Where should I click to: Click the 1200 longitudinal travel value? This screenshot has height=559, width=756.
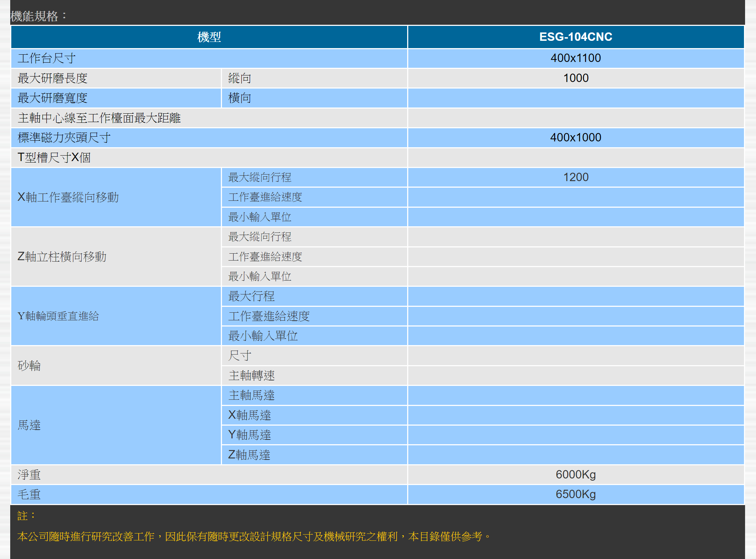pos(576,177)
